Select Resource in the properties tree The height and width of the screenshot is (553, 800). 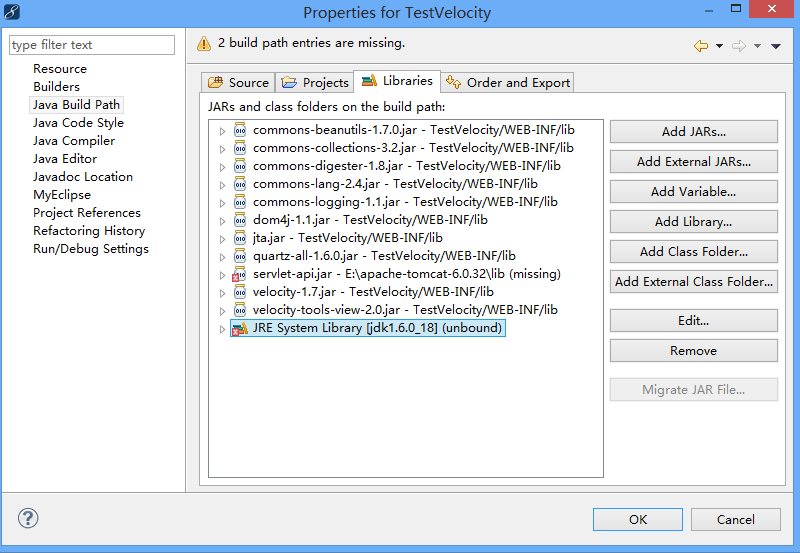click(x=60, y=69)
